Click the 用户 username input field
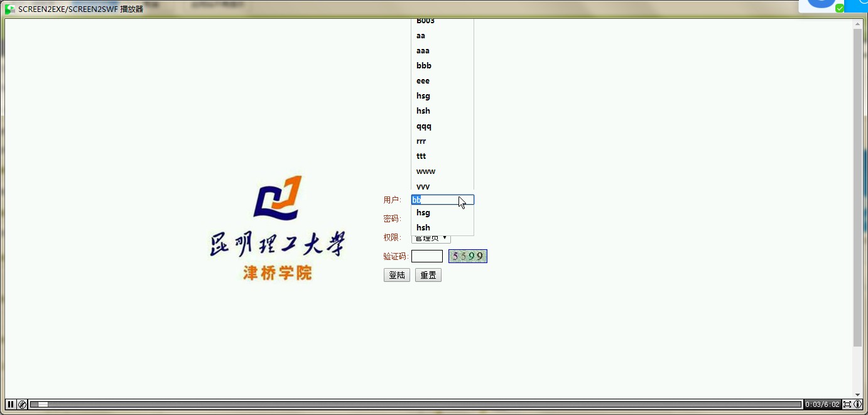This screenshot has height=415, width=868. (x=443, y=200)
